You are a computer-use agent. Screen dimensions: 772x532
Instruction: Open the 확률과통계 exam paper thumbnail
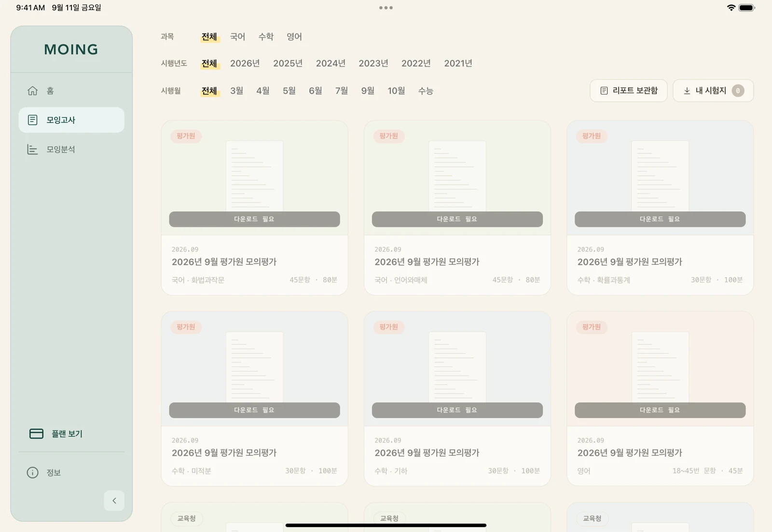coord(660,176)
